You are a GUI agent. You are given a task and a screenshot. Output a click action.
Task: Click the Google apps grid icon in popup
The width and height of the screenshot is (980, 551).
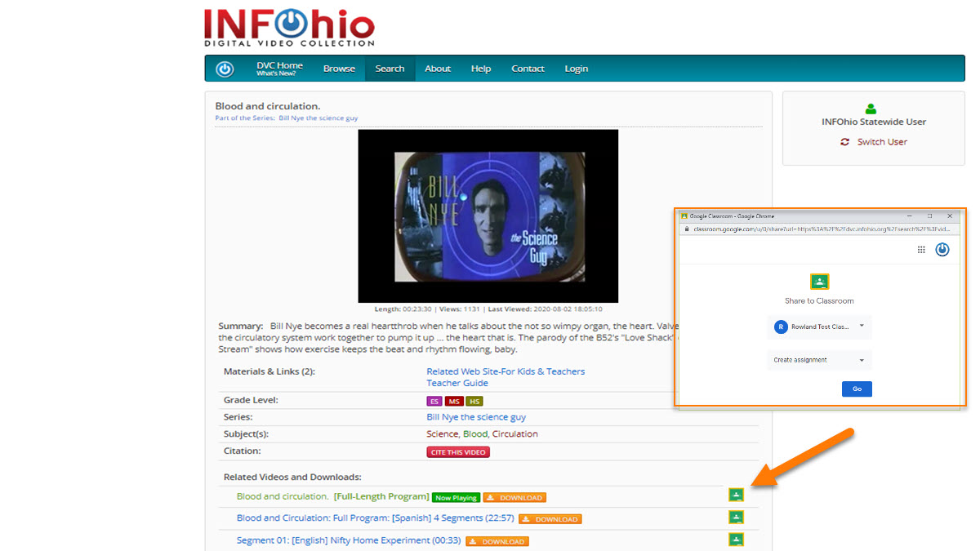(x=921, y=250)
